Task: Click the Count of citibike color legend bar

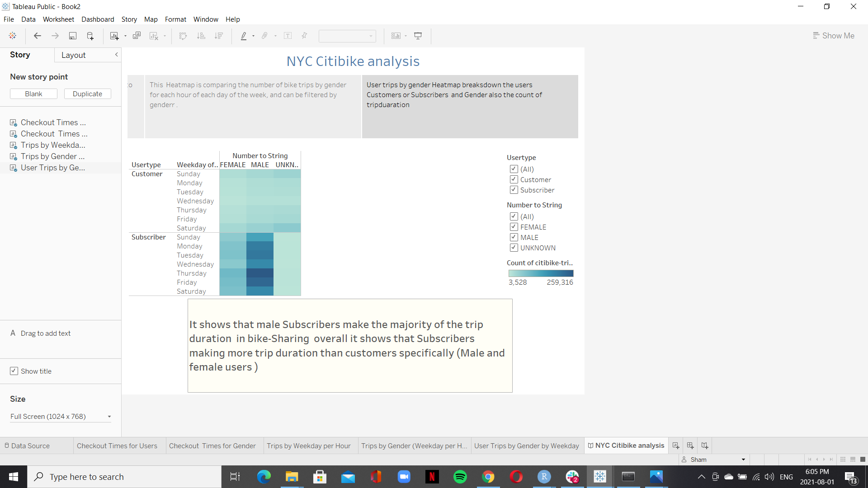Action: pos(541,273)
